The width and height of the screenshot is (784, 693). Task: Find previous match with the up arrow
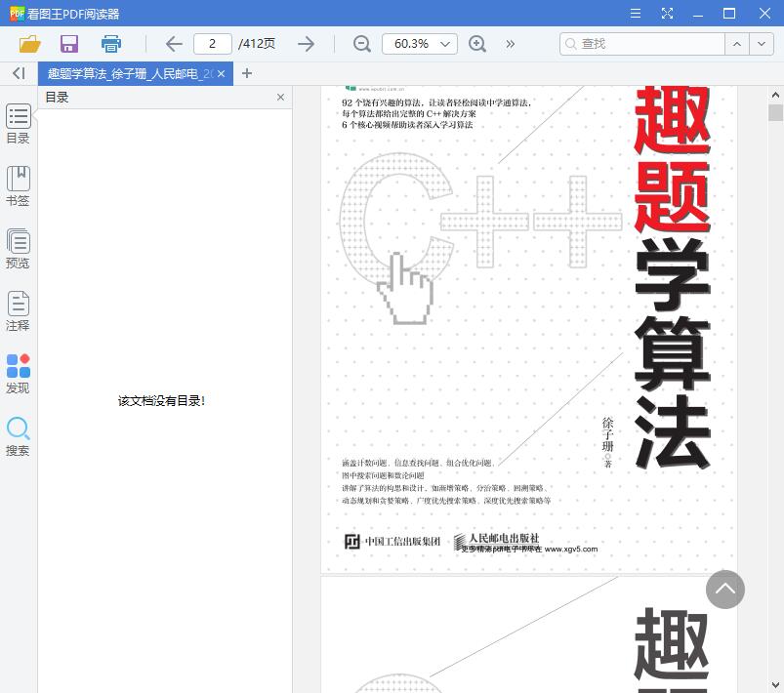coord(737,44)
